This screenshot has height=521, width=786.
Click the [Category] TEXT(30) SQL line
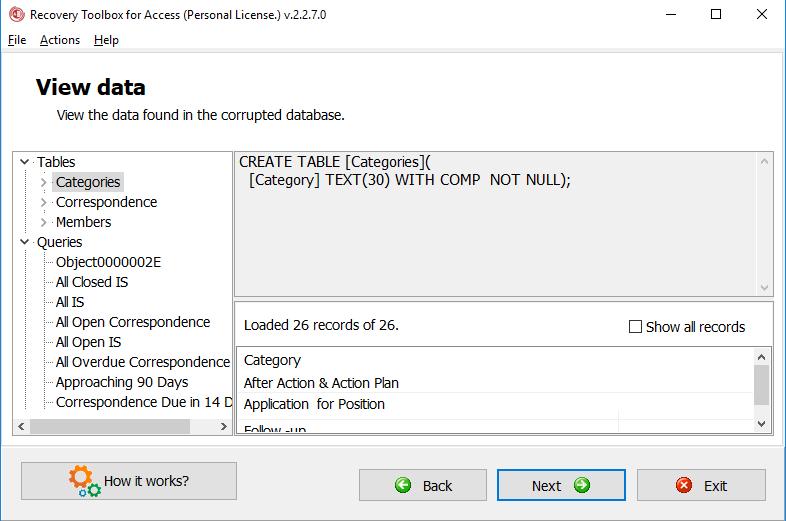[410, 180]
